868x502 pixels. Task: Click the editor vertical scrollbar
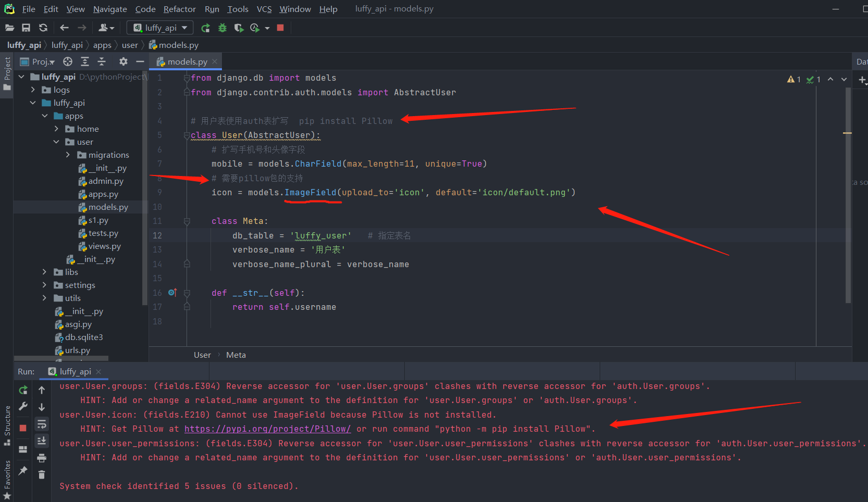click(848, 195)
